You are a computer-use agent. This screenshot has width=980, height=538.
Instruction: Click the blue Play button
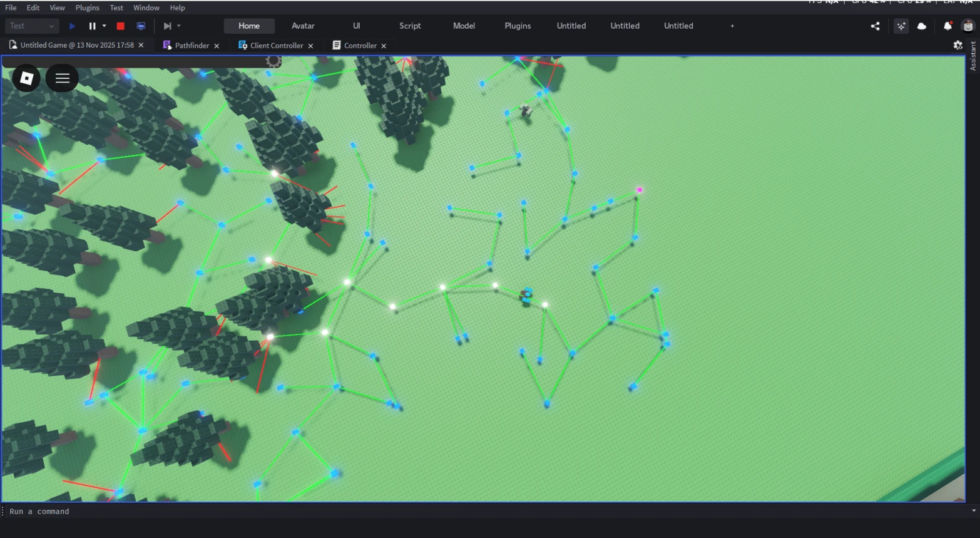(73, 26)
